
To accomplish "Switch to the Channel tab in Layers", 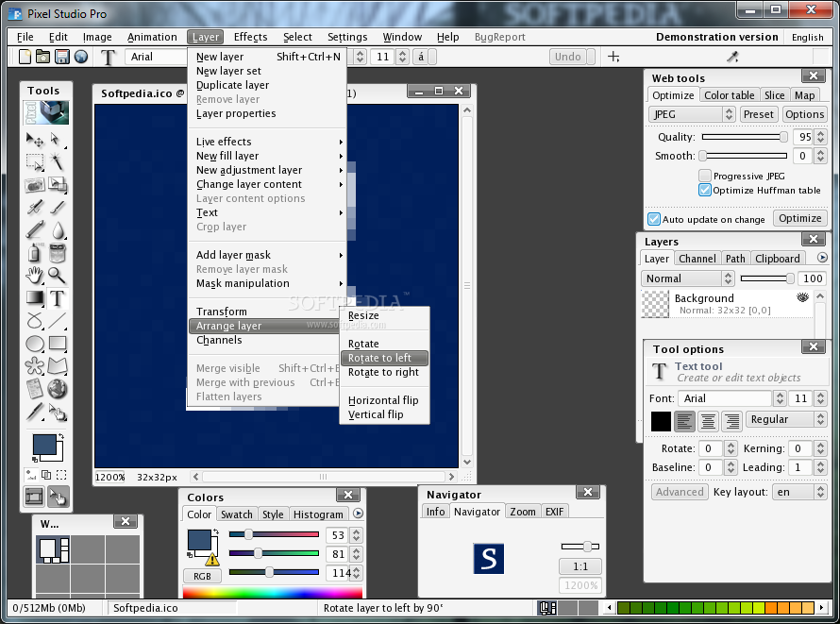I will [x=697, y=259].
